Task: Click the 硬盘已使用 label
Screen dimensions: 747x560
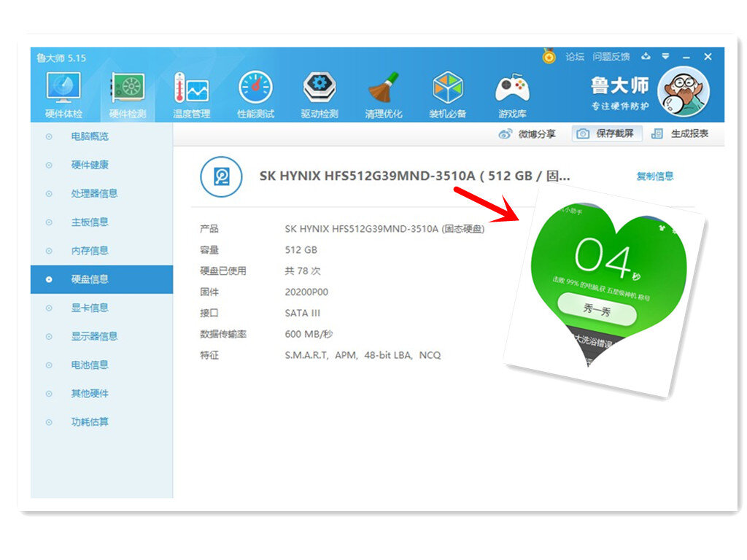Action: tap(223, 271)
